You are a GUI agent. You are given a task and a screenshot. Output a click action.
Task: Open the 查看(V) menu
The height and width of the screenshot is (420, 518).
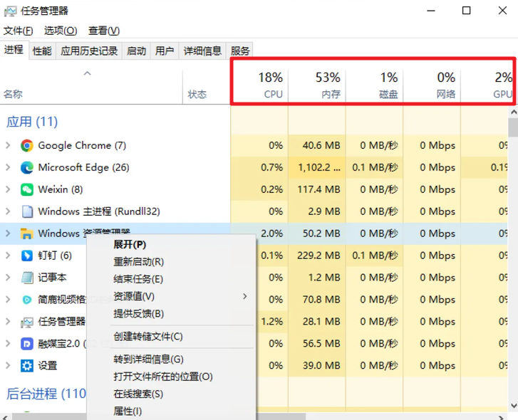click(x=104, y=31)
